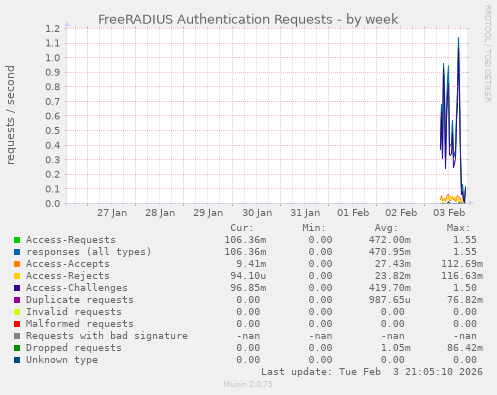Click the bad signature gray swatch

17,336
